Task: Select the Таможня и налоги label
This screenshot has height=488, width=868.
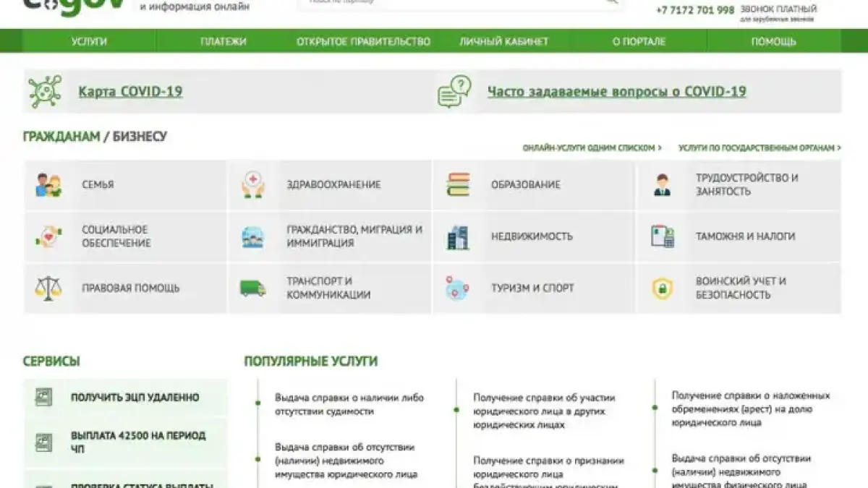Action: (x=745, y=236)
